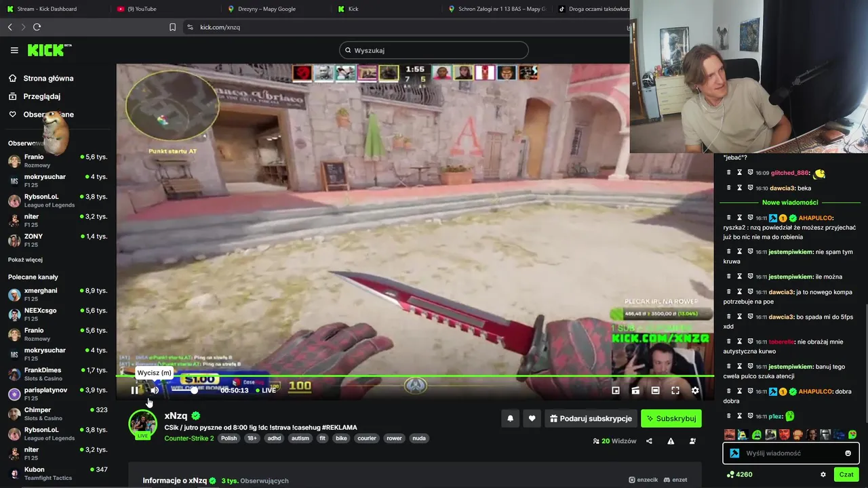868x488 pixels.
Task: Open NEEXcsgo recommended channel
Action: point(57,314)
